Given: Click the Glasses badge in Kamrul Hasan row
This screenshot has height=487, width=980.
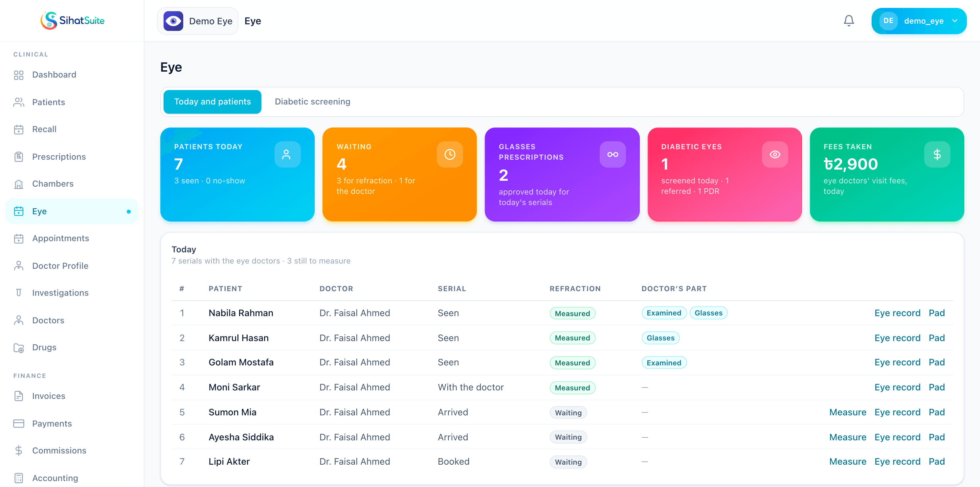Looking at the screenshot, I should [660, 338].
